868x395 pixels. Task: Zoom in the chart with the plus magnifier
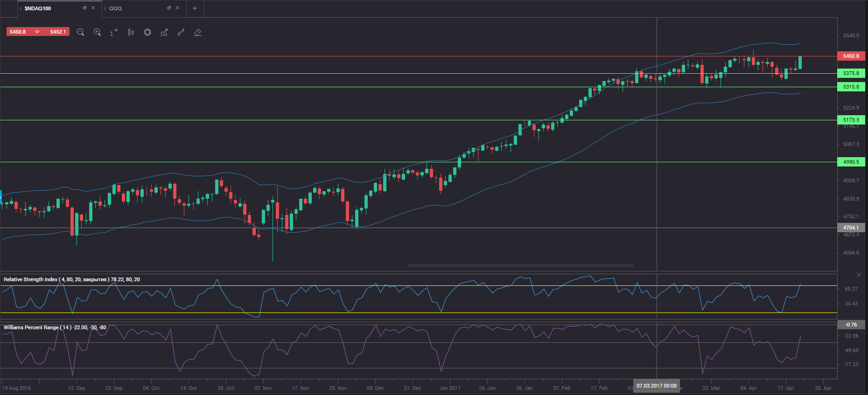97,32
